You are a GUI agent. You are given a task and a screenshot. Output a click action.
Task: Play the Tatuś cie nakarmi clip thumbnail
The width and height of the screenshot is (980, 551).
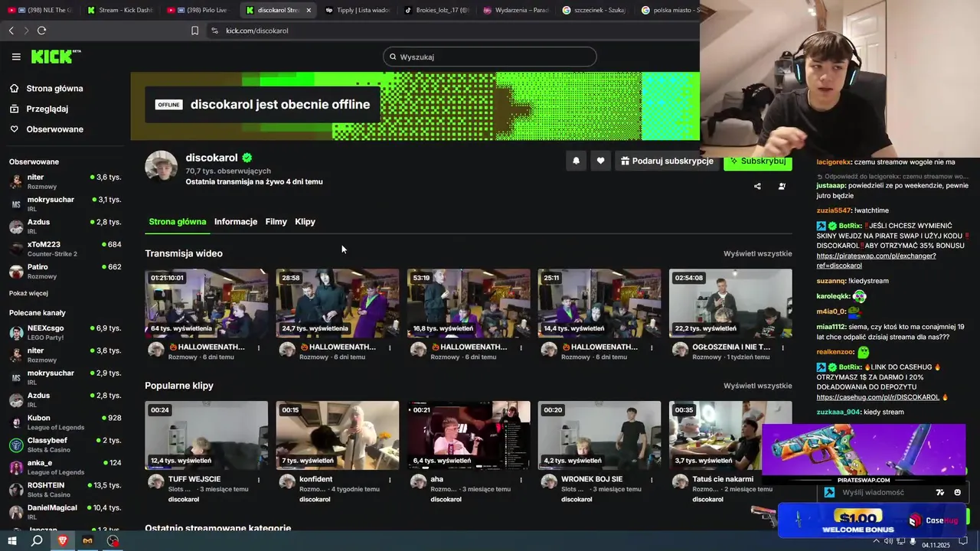[x=730, y=435]
